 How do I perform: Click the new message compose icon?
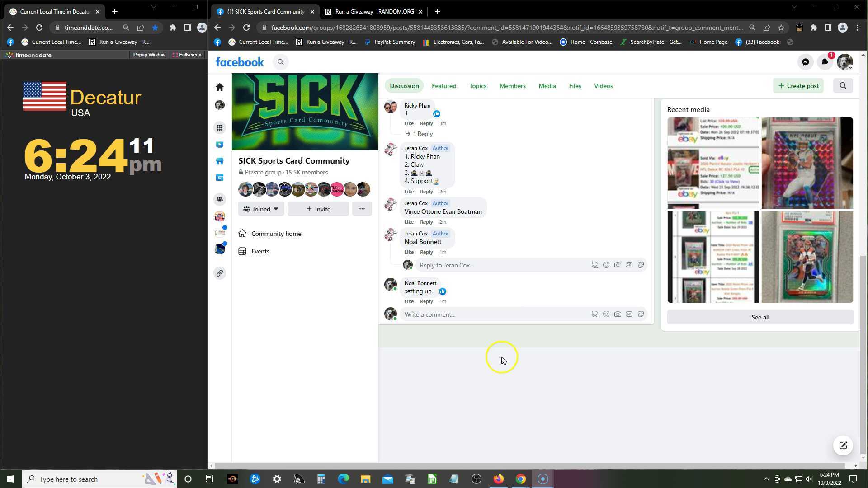843,446
